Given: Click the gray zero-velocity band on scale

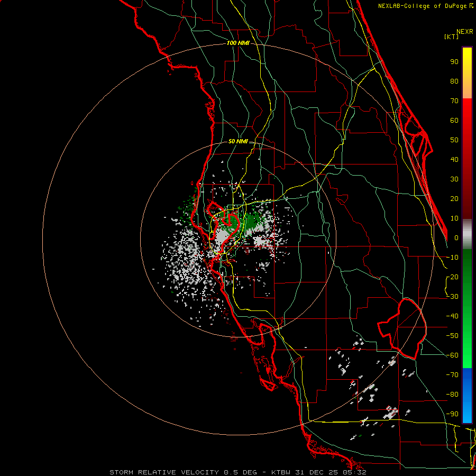Looking at the screenshot, I should click(x=467, y=234).
